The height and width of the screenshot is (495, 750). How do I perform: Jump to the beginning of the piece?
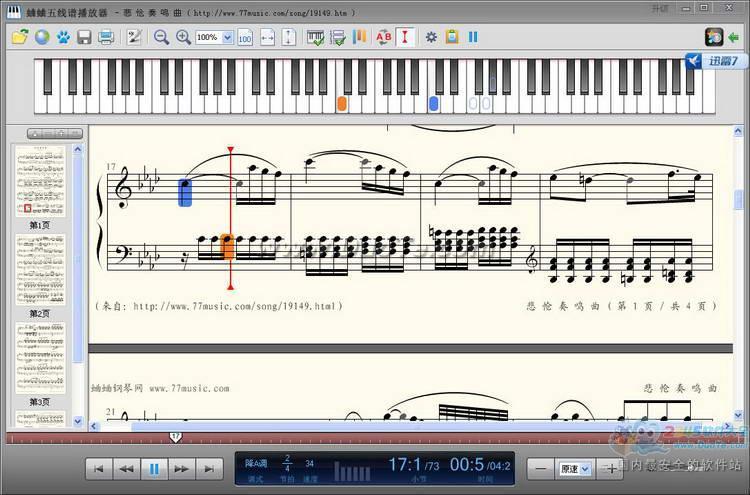point(99,469)
